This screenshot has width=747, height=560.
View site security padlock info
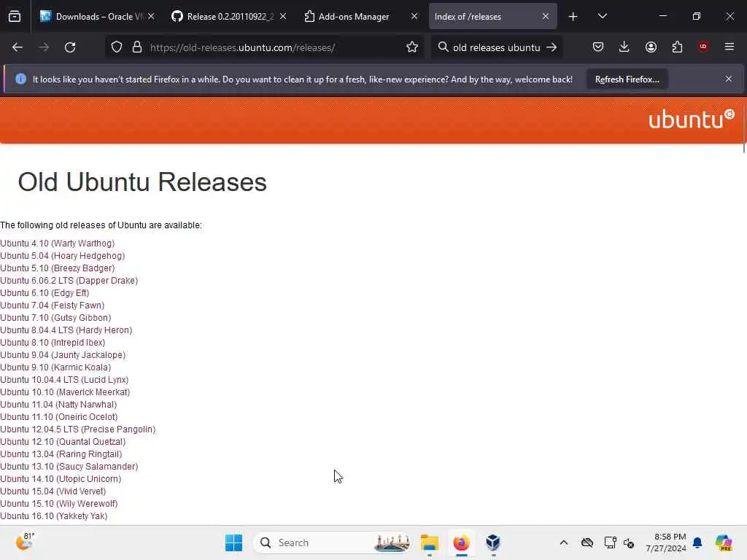[x=137, y=47]
